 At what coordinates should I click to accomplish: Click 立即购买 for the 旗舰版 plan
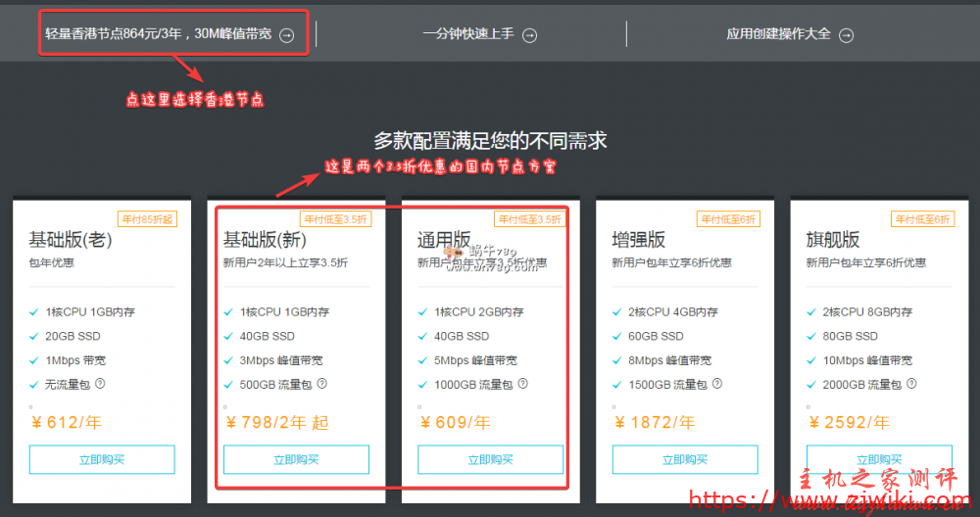pyautogui.click(x=879, y=459)
